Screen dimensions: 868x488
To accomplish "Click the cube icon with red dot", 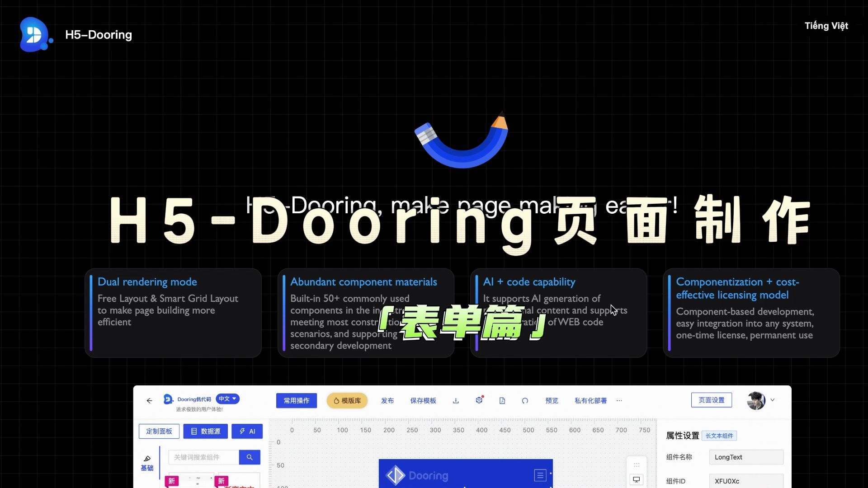I will point(479,400).
